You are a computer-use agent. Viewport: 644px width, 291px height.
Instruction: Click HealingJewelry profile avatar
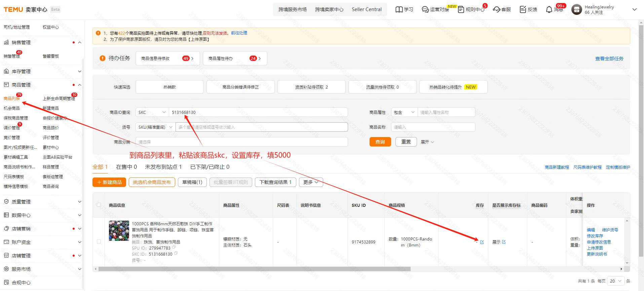pos(576,9)
